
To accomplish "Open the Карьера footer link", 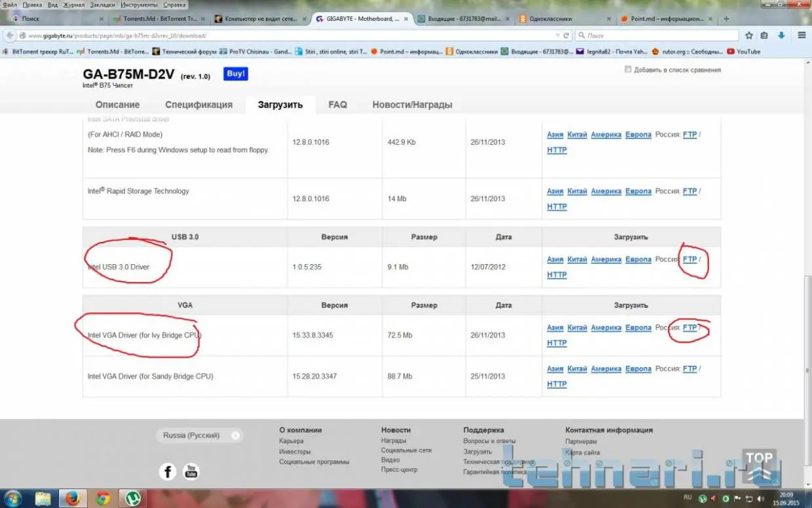I will [291, 441].
